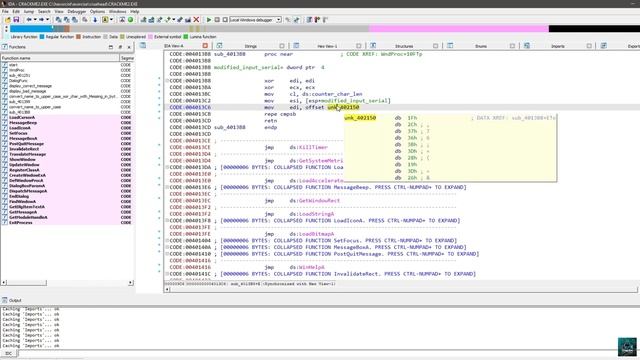Click the first icon right of debugger dropdown

[288, 20]
